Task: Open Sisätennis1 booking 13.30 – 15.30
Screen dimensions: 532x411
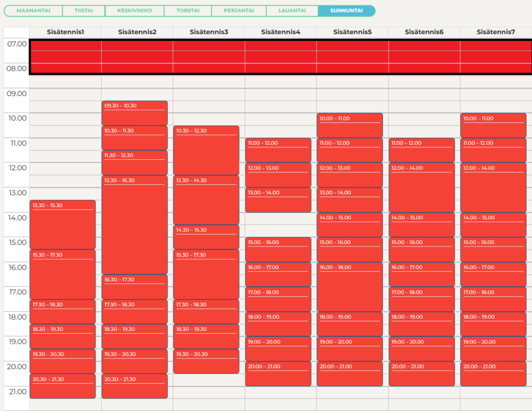Action: [x=63, y=225]
